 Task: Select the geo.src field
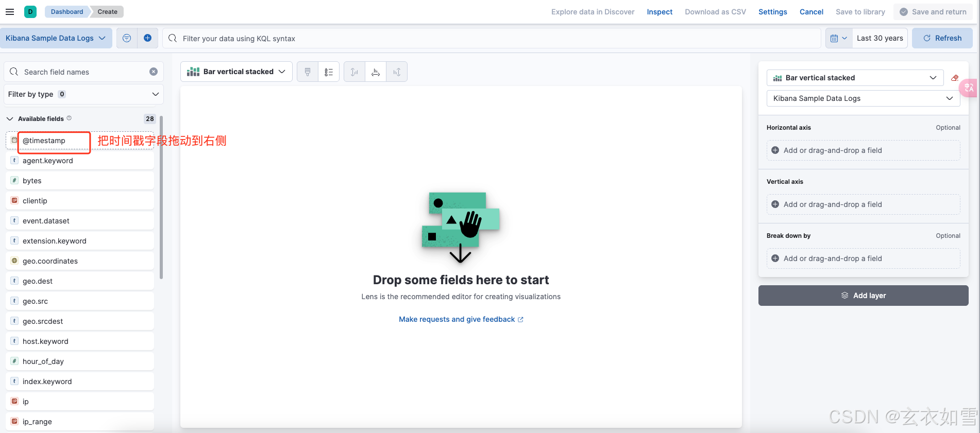80,301
